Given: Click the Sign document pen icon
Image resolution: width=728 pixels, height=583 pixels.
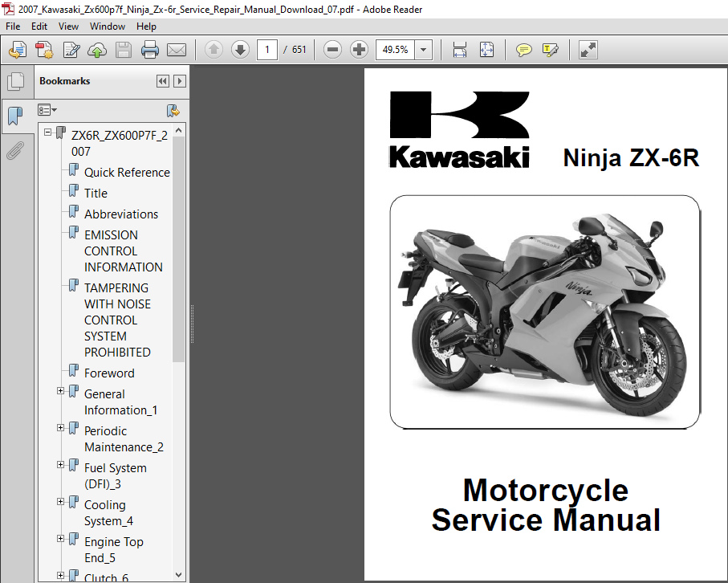Looking at the screenshot, I should click(x=71, y=50).
